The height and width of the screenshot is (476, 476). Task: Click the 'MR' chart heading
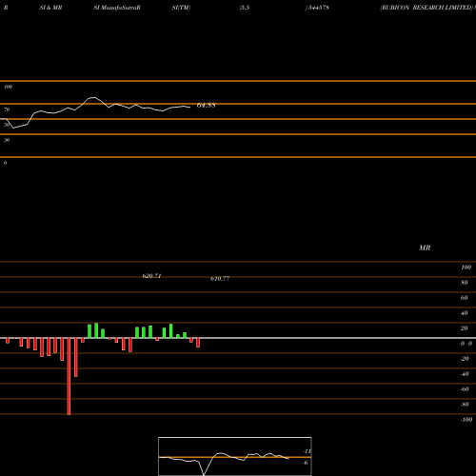coord(425,248)
